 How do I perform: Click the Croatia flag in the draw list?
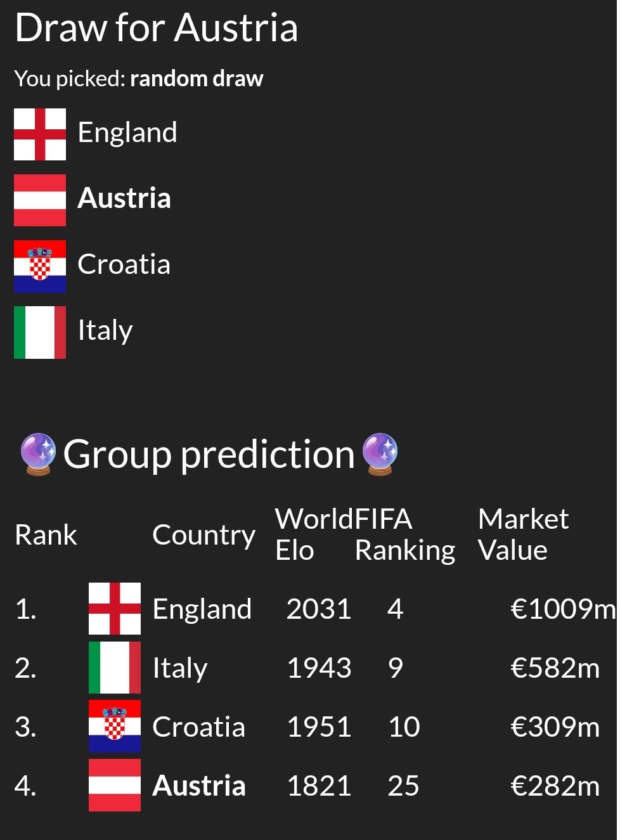click(x=40, y=266)
